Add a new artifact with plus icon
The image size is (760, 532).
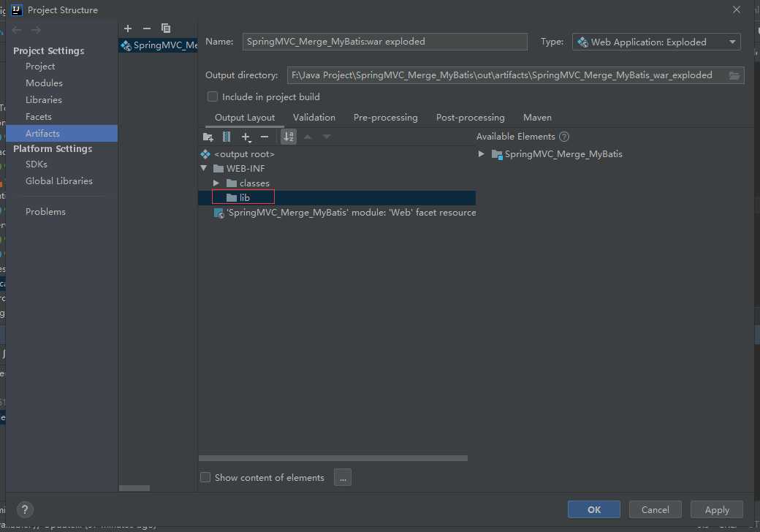pos(127,28)
